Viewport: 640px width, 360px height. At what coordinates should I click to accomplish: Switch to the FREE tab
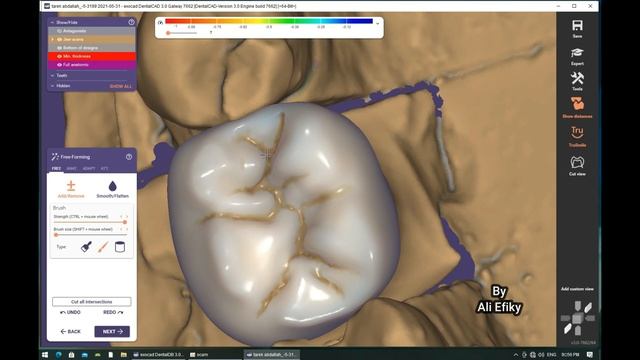coord(56,168)
